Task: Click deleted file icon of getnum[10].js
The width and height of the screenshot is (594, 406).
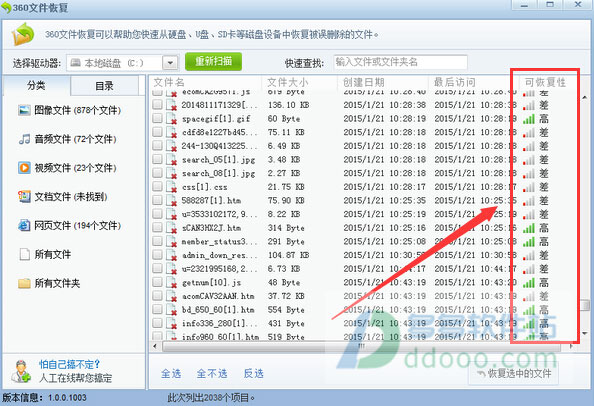Action: [x=172, y=282]
